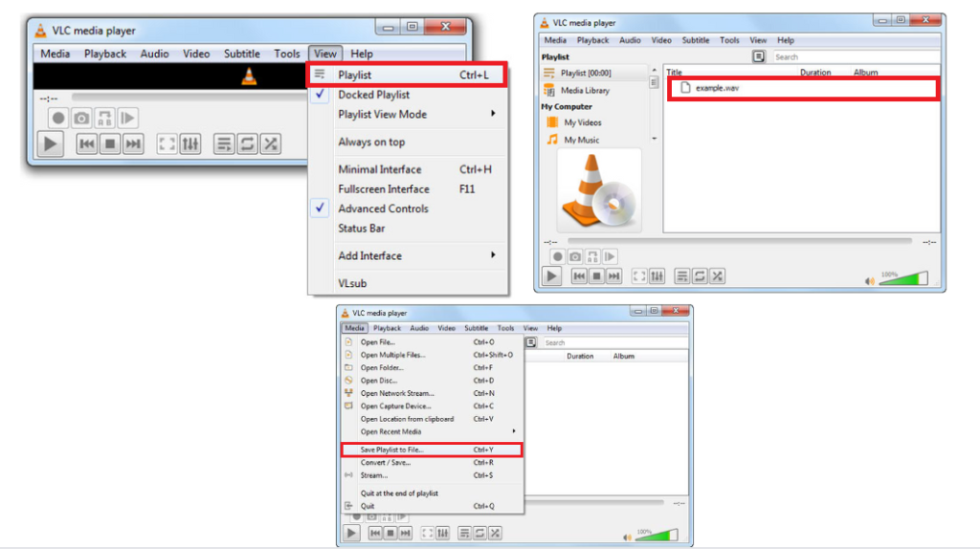Sort by Duration column in top-right window
The width and height of the screenshot is (980, 549).
[x=815, y=73]
